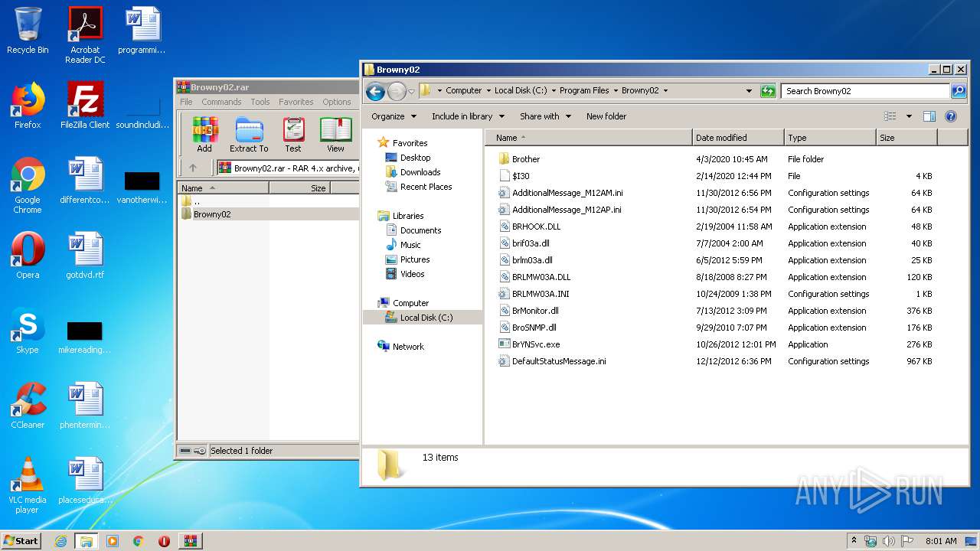Click Explorer Back navigation button
Image resolution: width=980 pixels, height=551 pixels.
(x=375, y=92)
